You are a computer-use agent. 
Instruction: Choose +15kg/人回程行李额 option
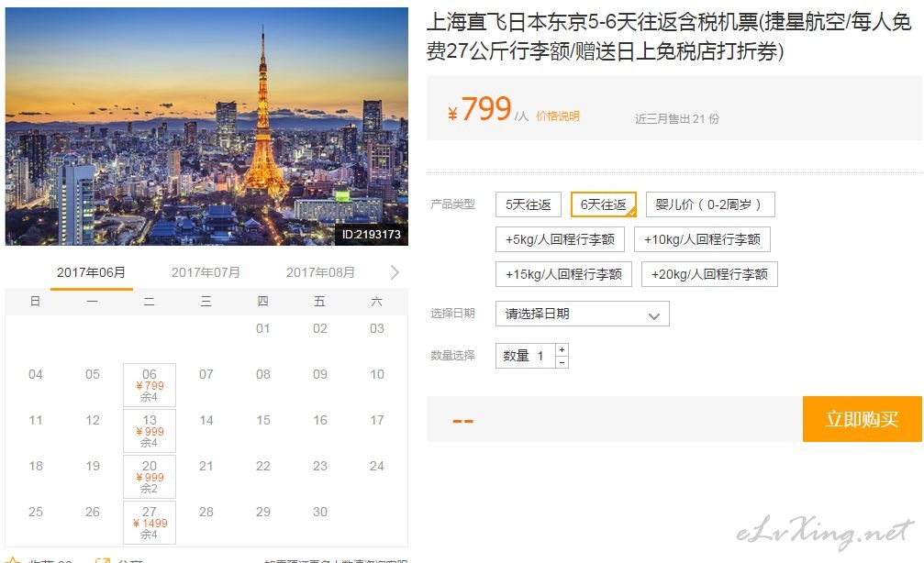[x=563, y=274]
